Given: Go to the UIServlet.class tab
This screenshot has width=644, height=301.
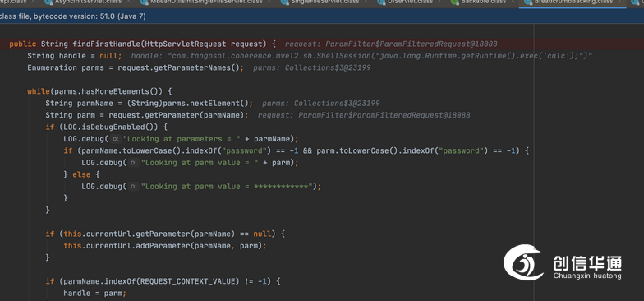Looking at the screenshot, I should click(411, 2).
